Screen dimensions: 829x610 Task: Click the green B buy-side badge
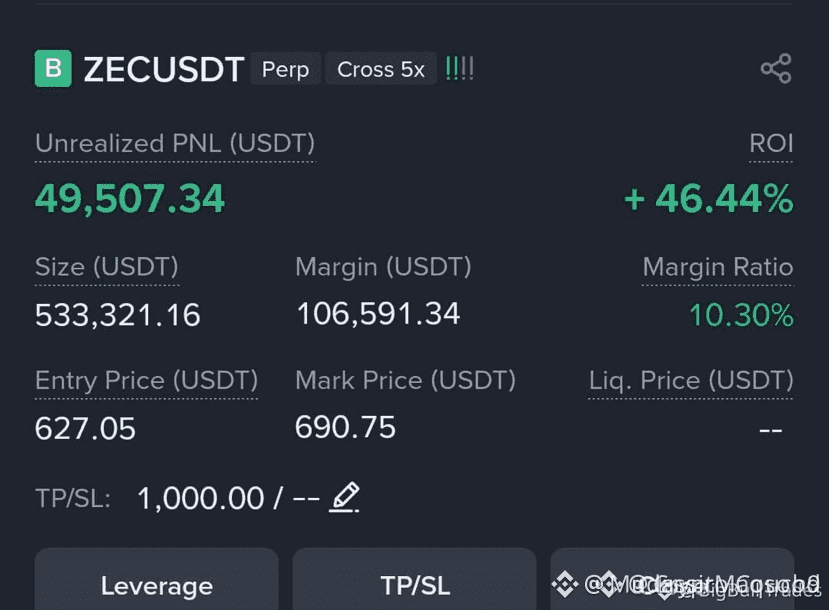pyautogui.click(x=53, y=68)
